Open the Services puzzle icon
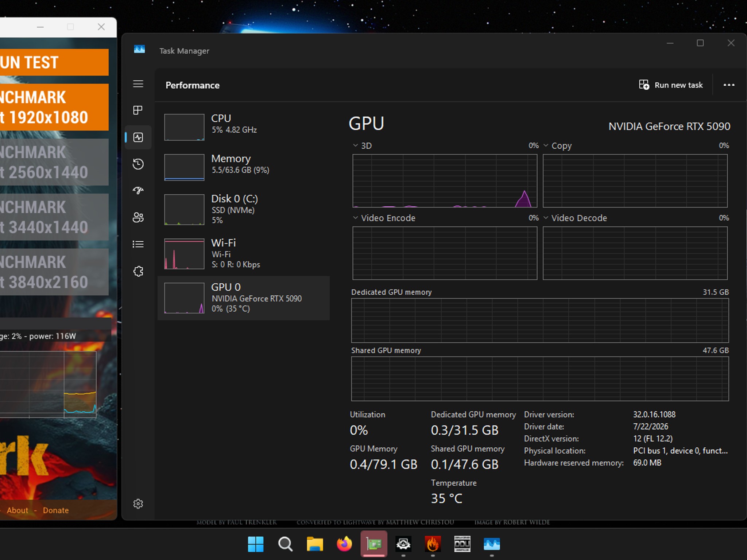 click(138, 271)
